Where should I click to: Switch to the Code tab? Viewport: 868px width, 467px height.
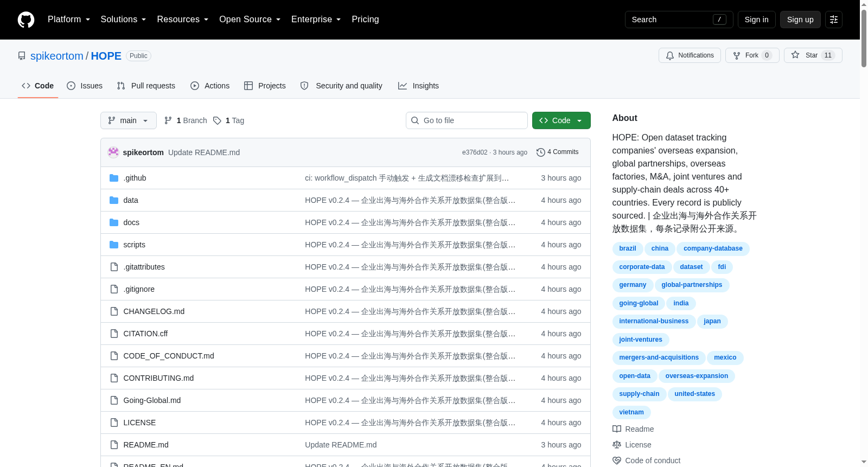point(38,86)
